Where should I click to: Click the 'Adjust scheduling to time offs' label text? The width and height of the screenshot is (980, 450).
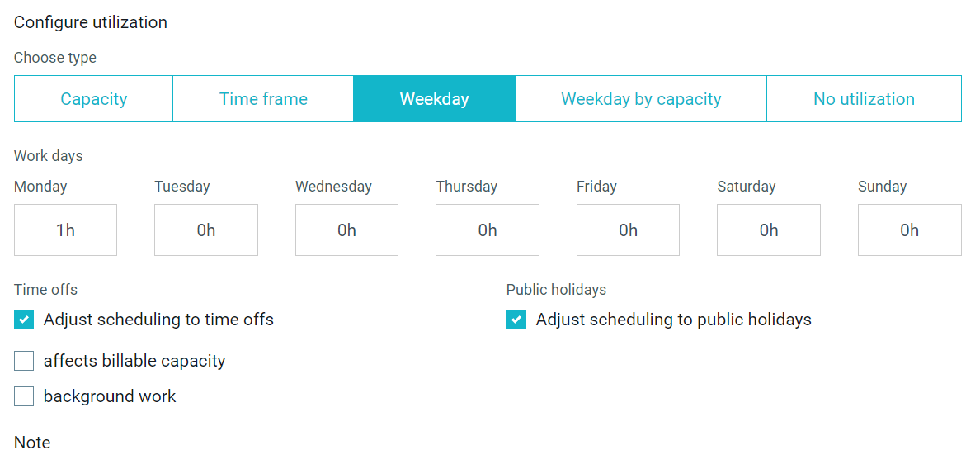pos(158,320)
